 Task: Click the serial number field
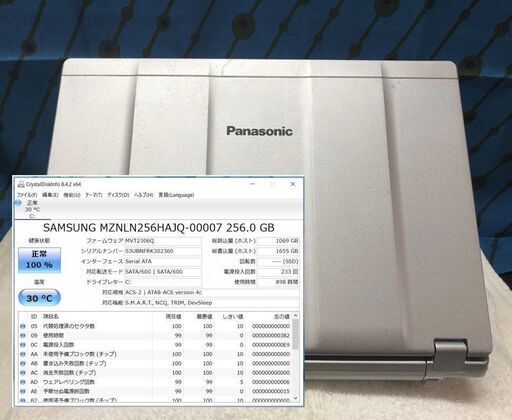tap(163, 251)
